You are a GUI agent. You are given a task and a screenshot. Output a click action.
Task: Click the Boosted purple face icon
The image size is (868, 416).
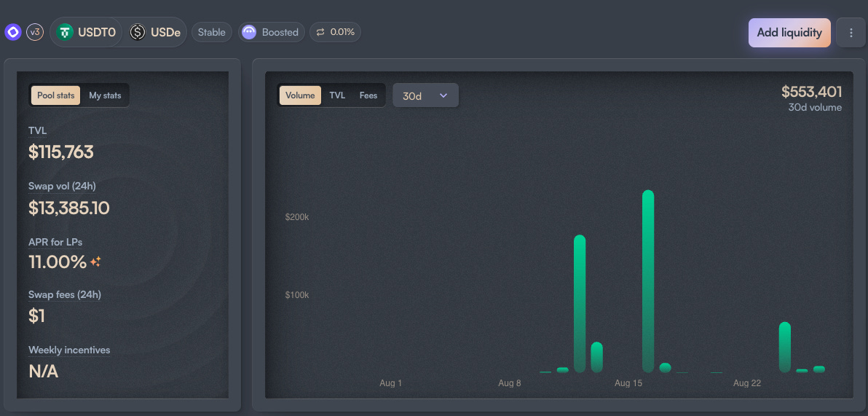(x=249, y=32)
